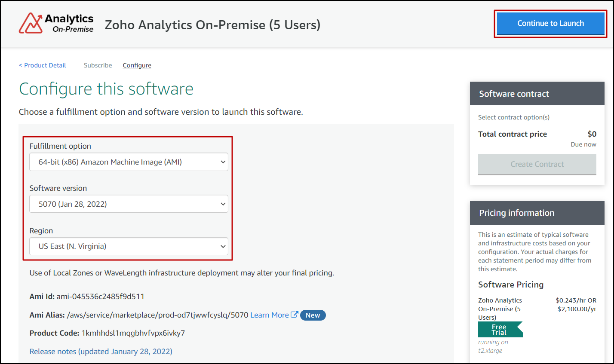The image size is (614, 364).
Task: Click the New badge next to Ami Alias
Action: click(313, 315)
